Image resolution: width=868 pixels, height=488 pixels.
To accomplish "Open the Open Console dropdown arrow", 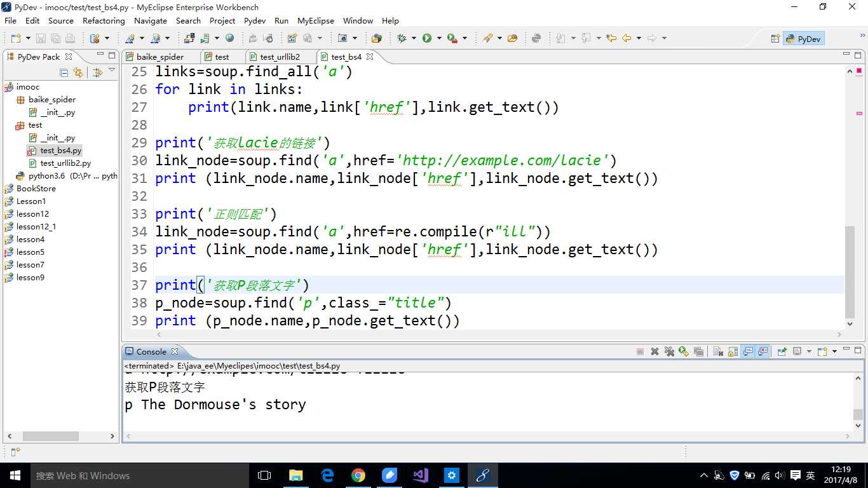I will pos(834,351).
